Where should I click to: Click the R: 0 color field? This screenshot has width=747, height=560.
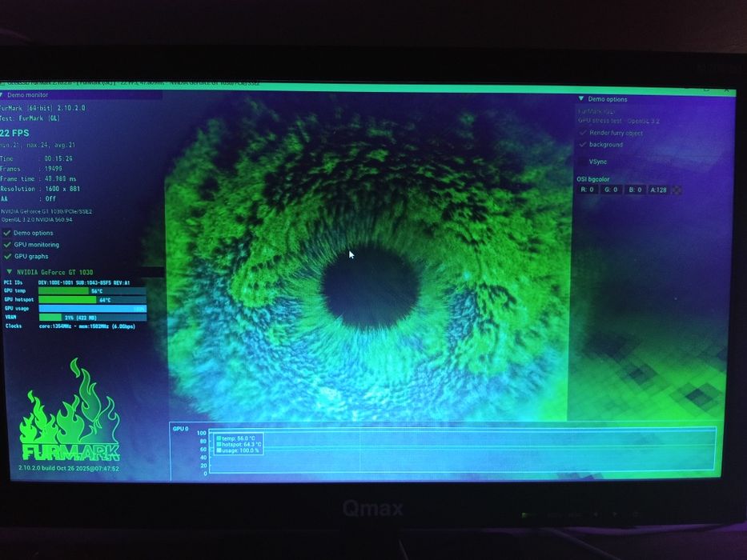click(x=587, y=190)
